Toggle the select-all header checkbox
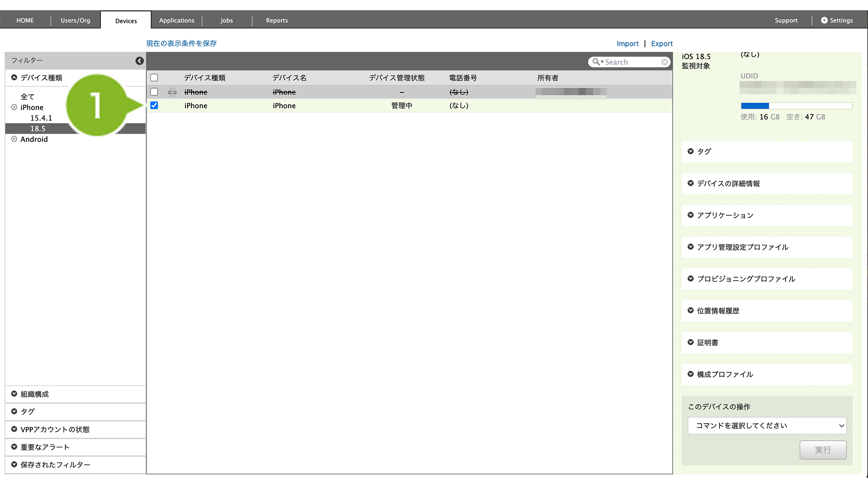The width and height of the screenshot is (868, 488). [154, 78]
